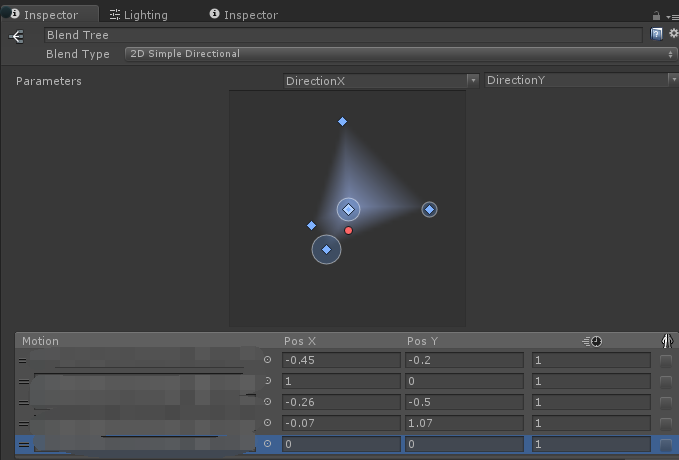Image resolution: width=679 pixels, height=460 pixels.
Task: Toggle mirror checkbox for selected bottom row
Action: (666, 444)
